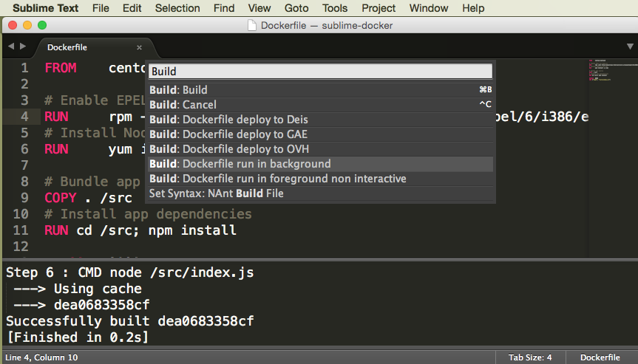
Task: Click line number 11 in the gutter
Action: [21, 230]
